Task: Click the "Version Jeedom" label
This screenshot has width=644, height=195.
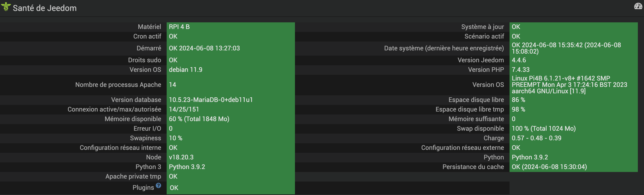Action: click(481, 60)
